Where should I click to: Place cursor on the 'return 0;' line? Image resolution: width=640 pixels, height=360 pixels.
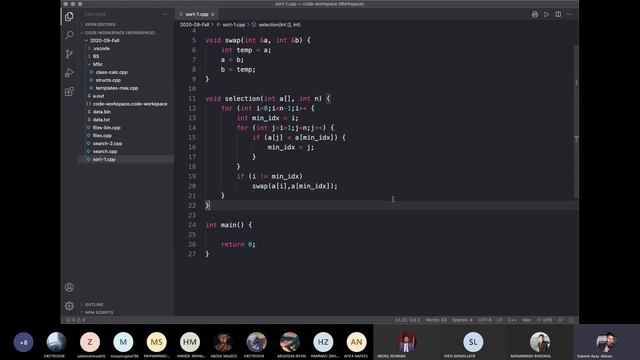(x=238, y=244)
